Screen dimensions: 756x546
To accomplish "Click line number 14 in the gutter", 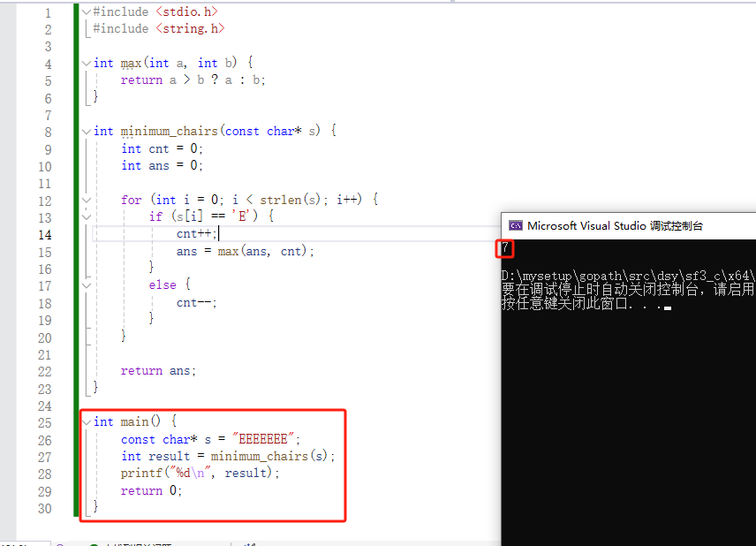I will tap(45, 235).
